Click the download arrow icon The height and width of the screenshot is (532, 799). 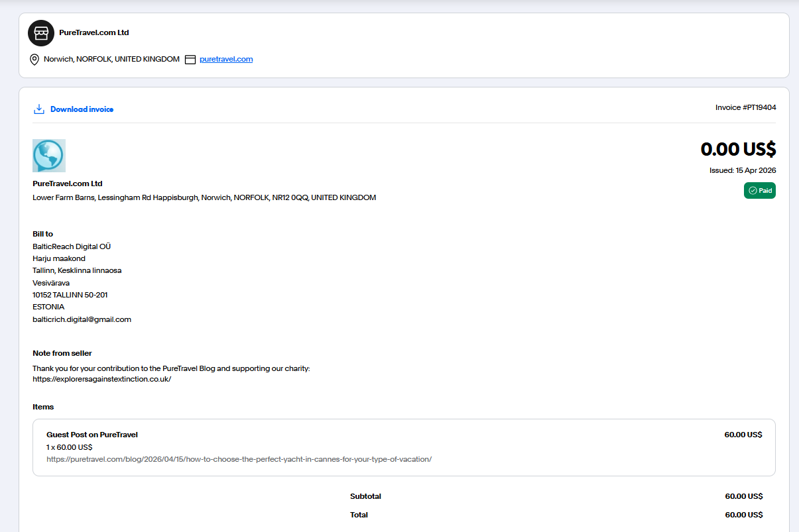(x=38, y=109)
